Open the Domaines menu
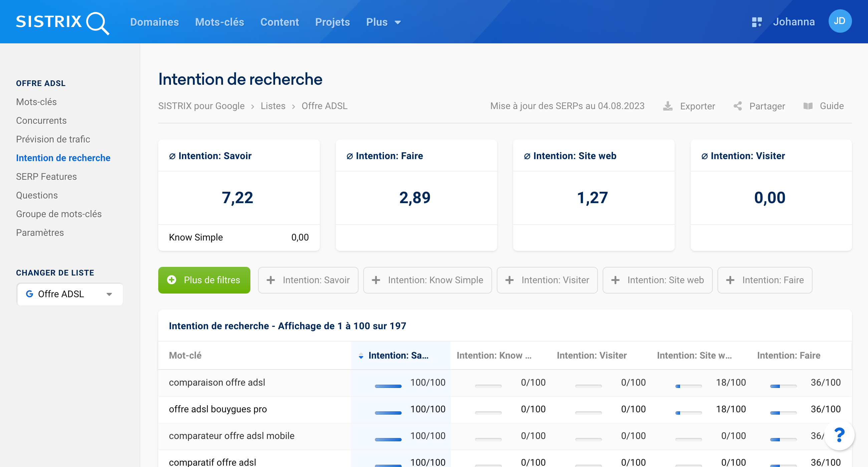868x467 pixels. pos(154,22)
